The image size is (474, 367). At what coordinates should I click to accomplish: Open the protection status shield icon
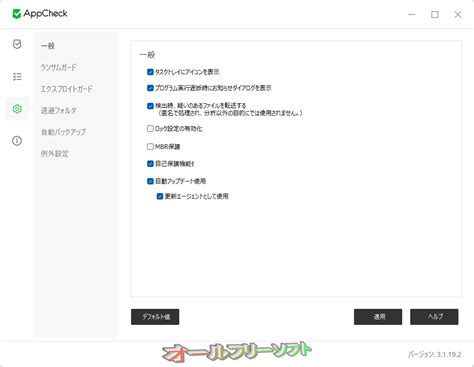click(17, 44)
